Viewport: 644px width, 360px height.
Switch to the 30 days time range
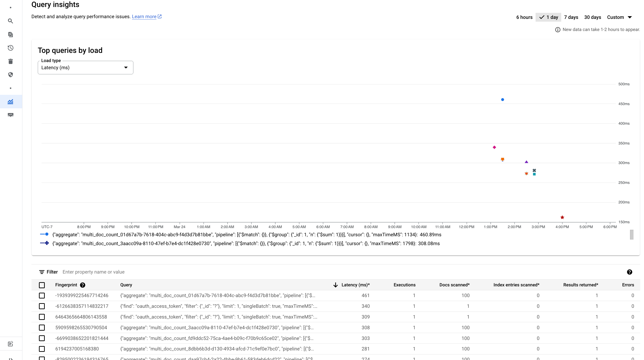[593, 17]
